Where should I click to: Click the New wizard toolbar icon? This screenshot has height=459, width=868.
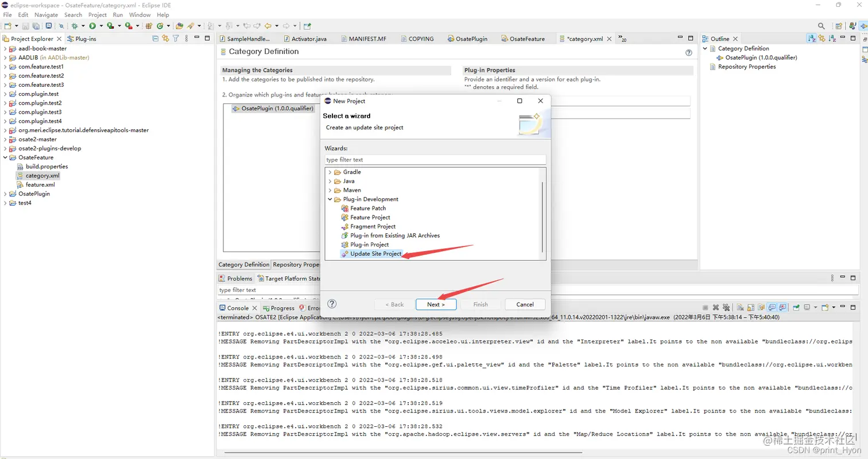tap(8, 26)
